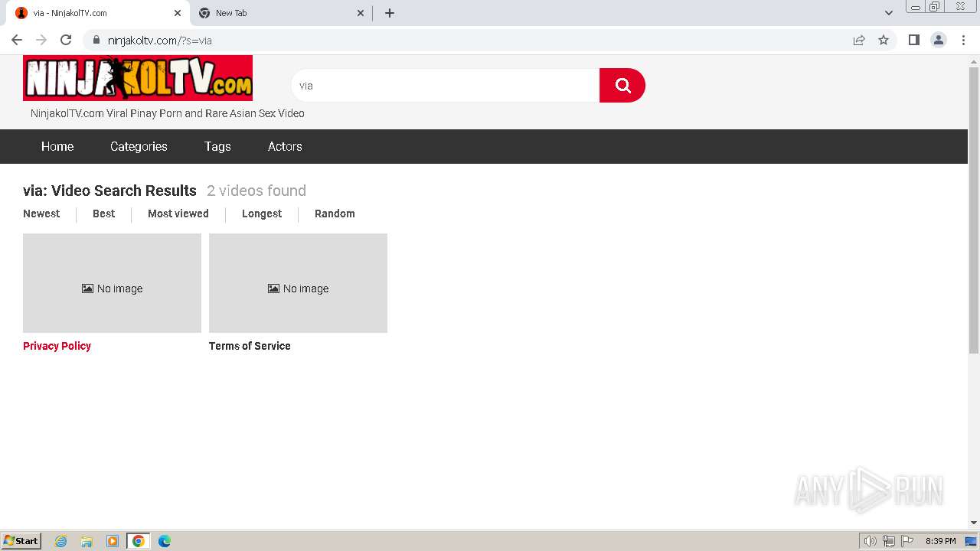This screenshot has width=980, height=551.
Task: Share this page via the share icon
Action: click(x=859, y=40)
